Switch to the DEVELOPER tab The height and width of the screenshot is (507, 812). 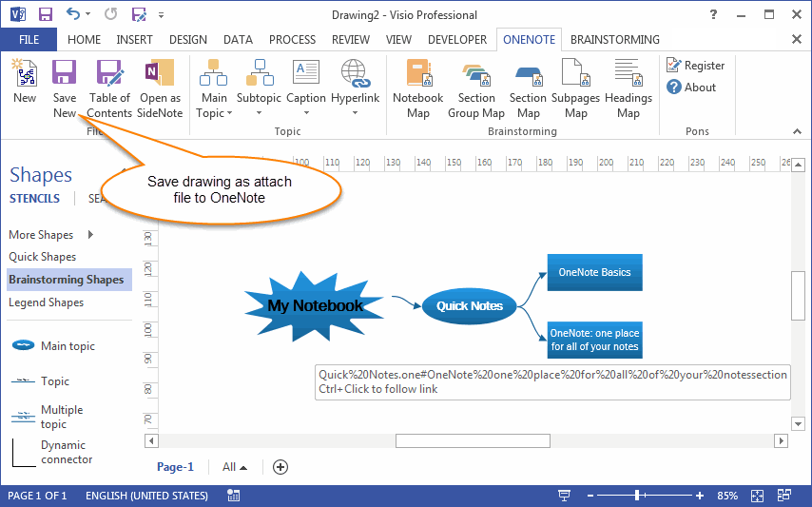pos(457,40)
